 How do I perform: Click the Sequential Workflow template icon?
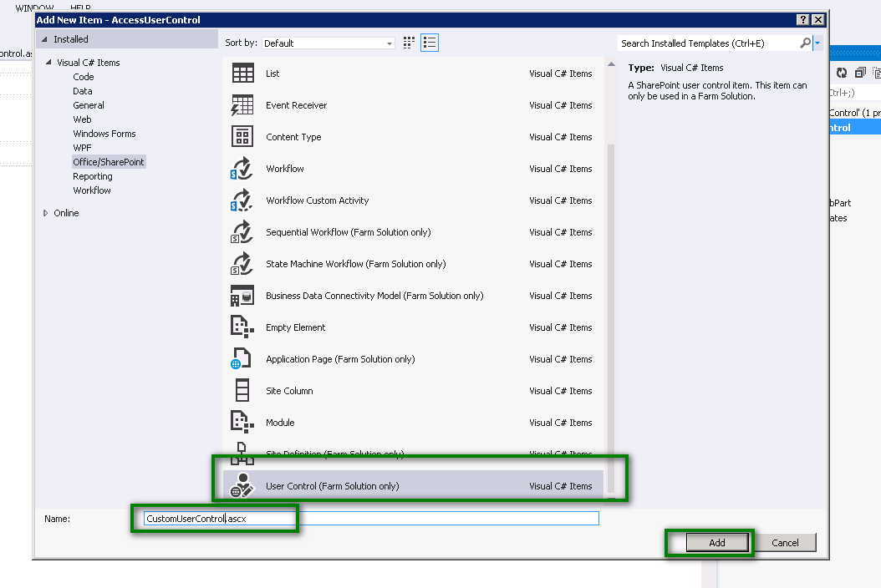(x=242, y=231)
